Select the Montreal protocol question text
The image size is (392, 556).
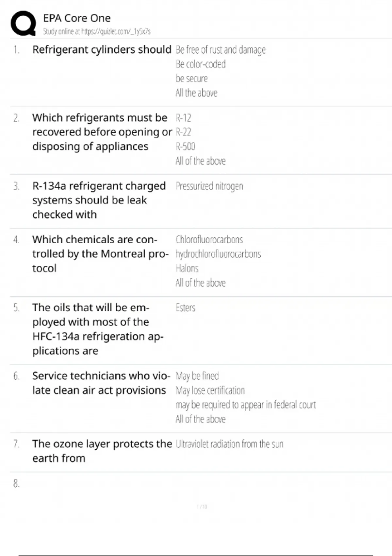tap(100, 254)
